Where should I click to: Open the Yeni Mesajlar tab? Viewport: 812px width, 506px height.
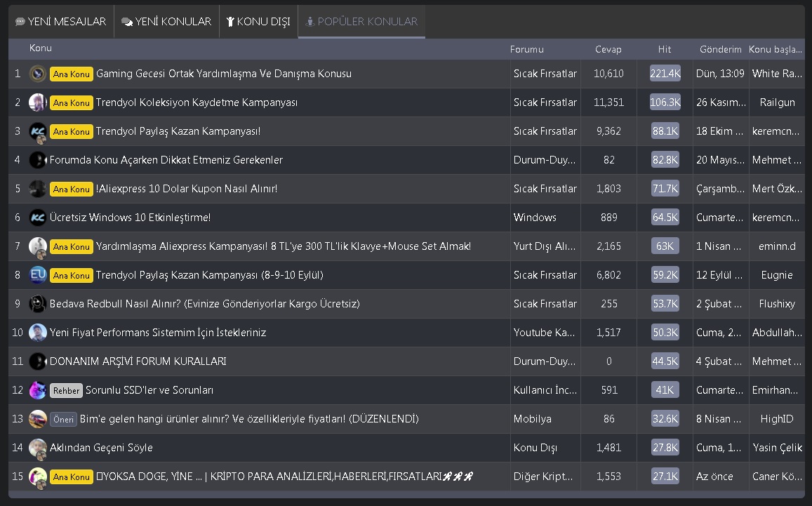pyautogui.click(x=60, y=22)
